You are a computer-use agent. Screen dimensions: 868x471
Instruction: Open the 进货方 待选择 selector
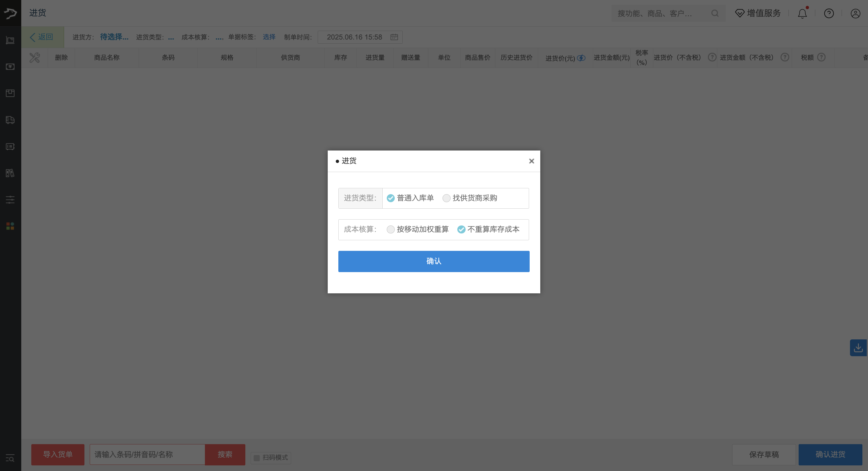pyautogui.click(x=114, y=37)
